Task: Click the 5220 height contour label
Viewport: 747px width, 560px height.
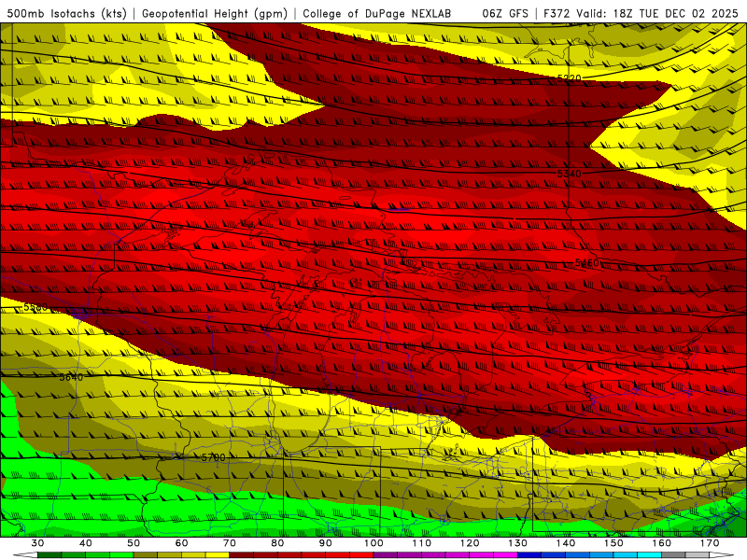Action: coord(570,78)
